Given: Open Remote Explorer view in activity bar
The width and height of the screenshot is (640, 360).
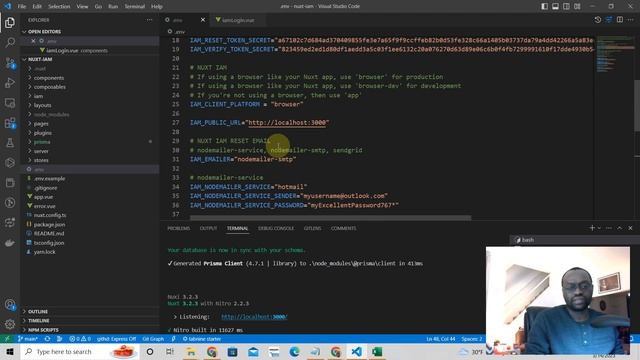Looking at the screenshot, I should click(x=10, y=102).
